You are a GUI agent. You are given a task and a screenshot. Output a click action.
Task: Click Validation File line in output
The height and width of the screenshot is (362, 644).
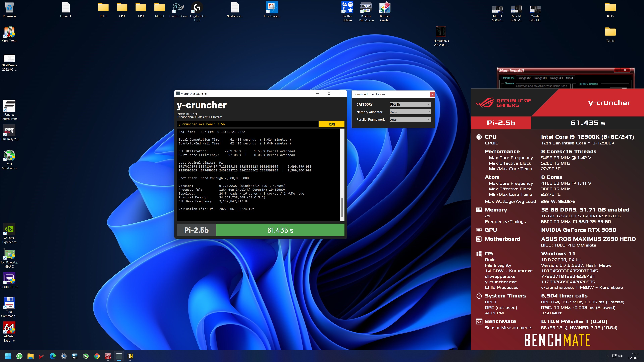[216, 209]
